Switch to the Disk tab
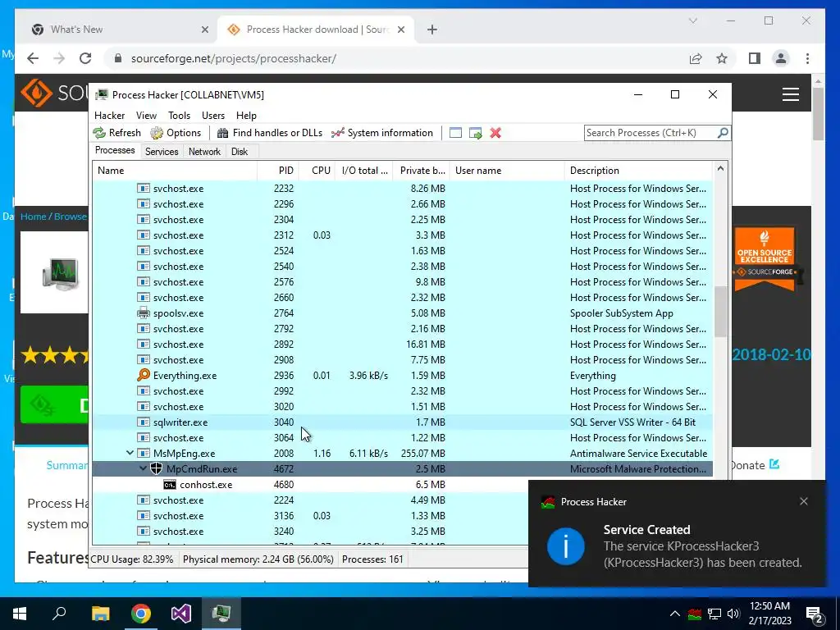 [x=240, y=152]
